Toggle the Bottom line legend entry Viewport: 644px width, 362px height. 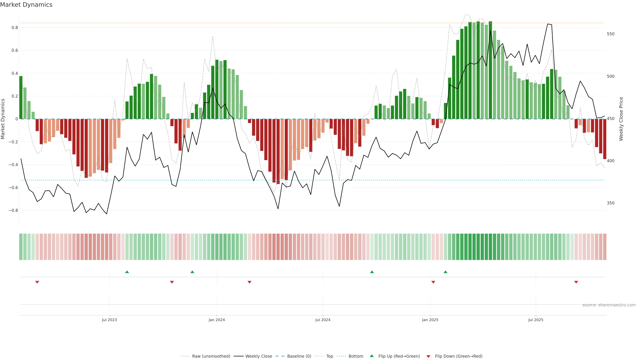coord(356,356)
